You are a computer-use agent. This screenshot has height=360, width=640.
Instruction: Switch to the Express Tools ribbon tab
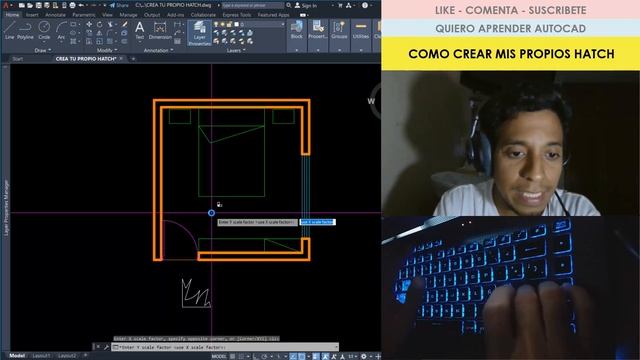[x=237, y=15]
